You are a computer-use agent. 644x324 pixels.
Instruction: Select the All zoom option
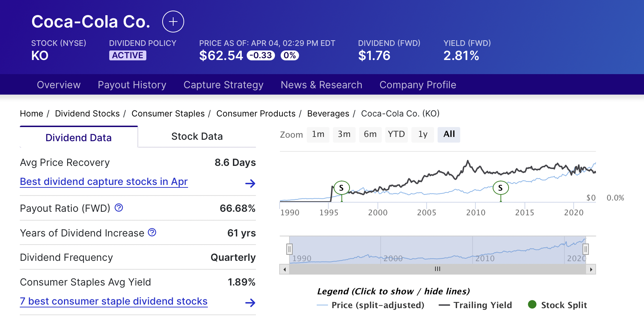click(449, 134)
